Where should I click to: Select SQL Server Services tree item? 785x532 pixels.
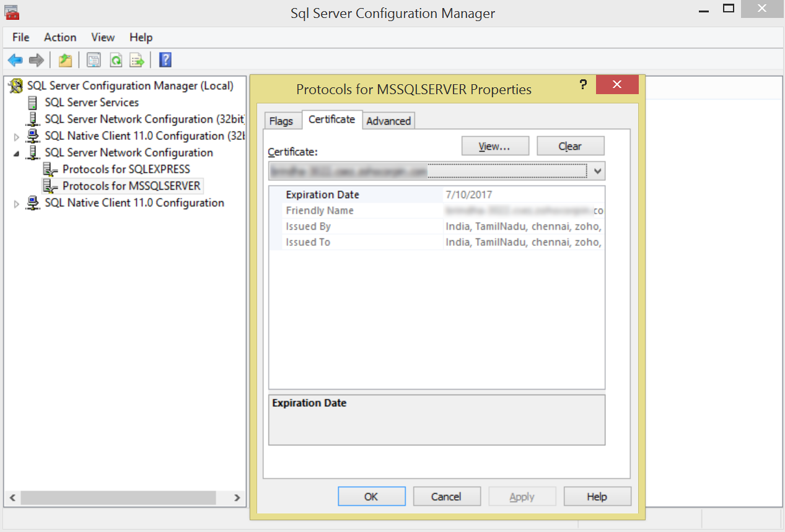(x=92, y=102)
